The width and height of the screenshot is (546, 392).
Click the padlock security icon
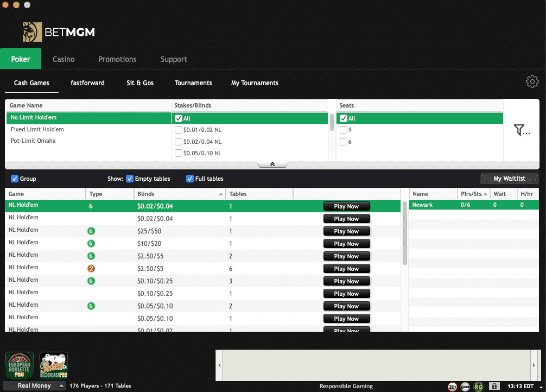tap(494, 386)
